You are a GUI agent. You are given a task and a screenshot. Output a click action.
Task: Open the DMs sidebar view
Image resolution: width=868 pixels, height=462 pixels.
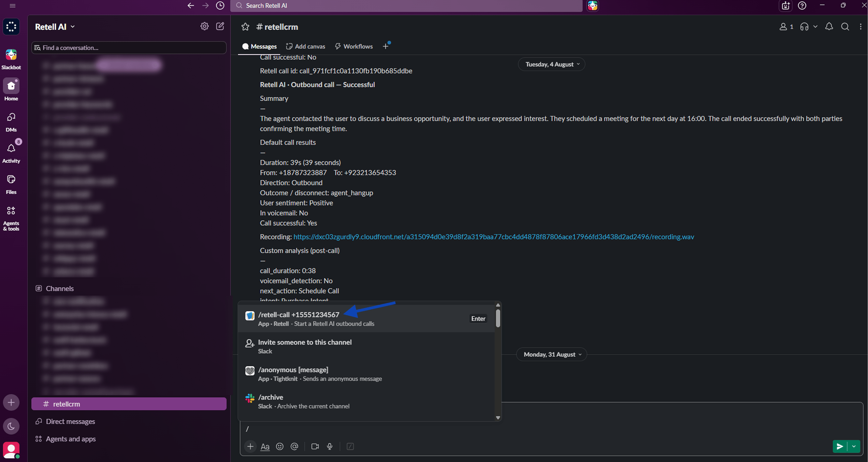click(x=11, y=122)
